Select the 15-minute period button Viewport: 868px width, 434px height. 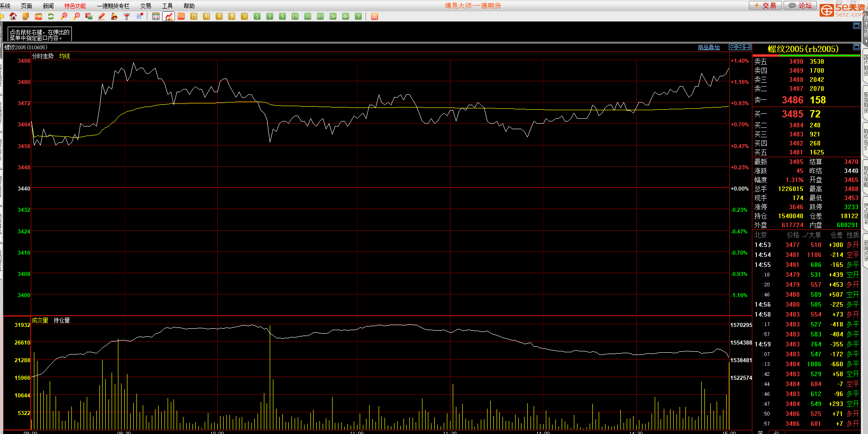[x=295, y=16]
